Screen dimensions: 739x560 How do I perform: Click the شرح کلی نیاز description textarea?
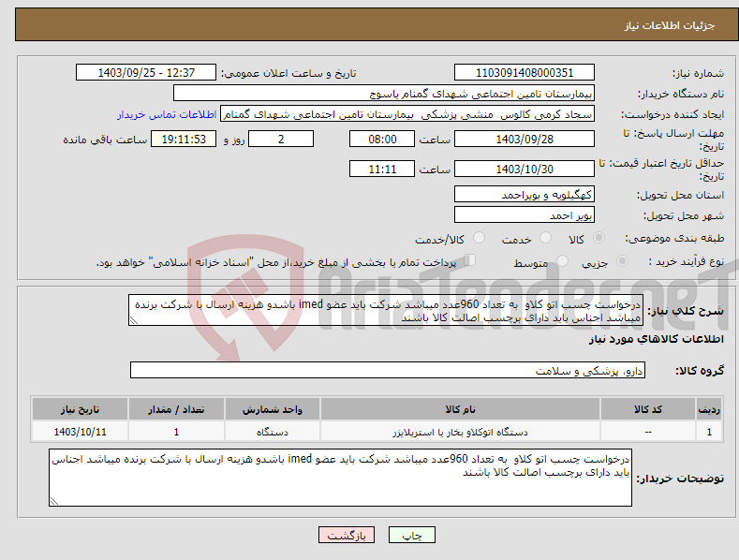(x=386, y=310)
